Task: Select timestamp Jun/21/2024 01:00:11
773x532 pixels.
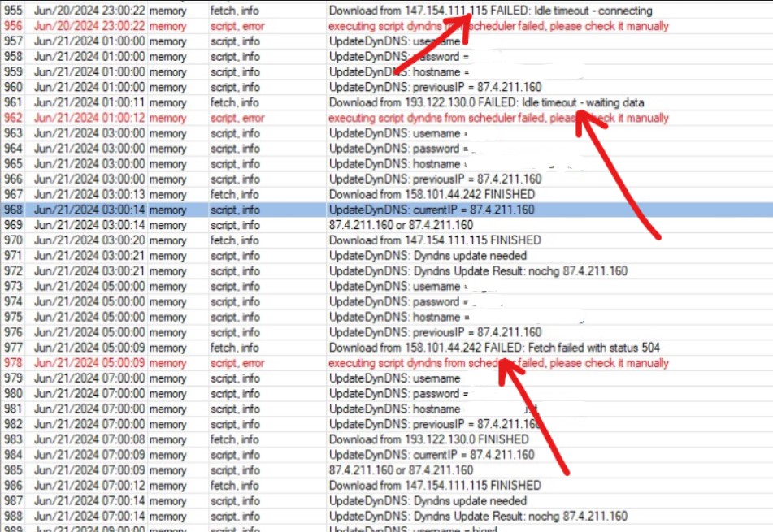Action: coord(89,102)
